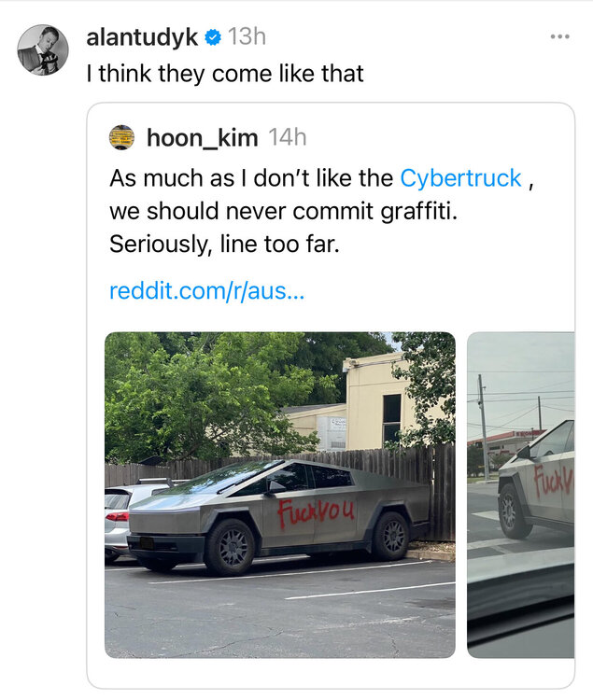Click the blue verified badge

tap(213, 37)
